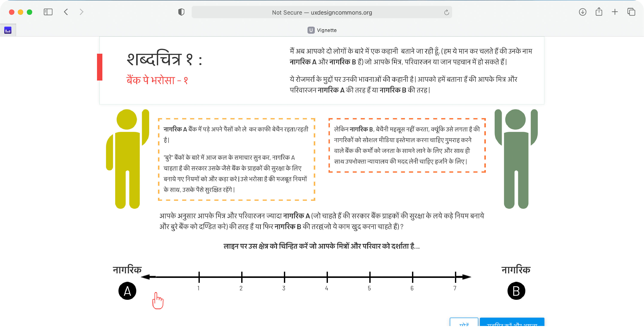The image size is (644, 329).
Task: Click the uxdesigncommons.org address bar
Action: click(x=322, y=12)
